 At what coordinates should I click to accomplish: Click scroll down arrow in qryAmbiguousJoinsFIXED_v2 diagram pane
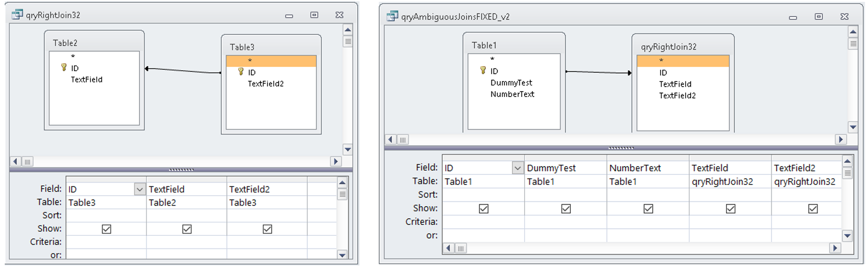853,127
